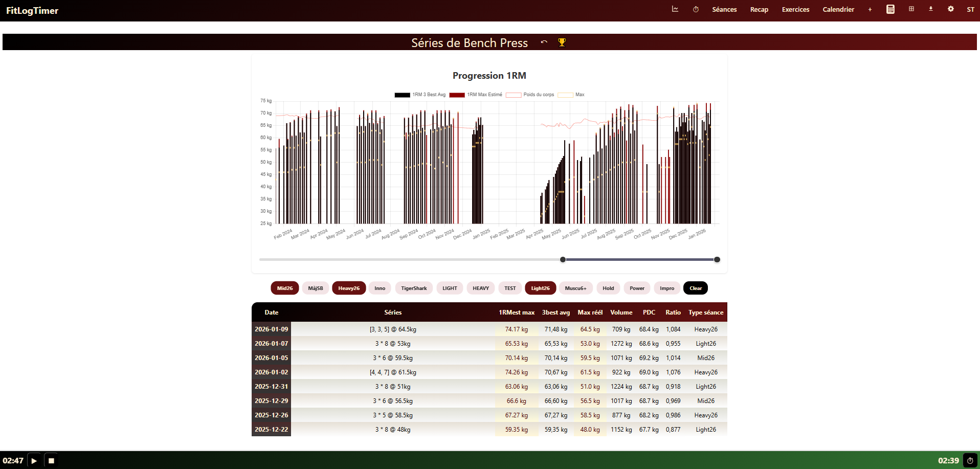Click the grid table icon in navbar
980x469 pixels.
point(911,9)
